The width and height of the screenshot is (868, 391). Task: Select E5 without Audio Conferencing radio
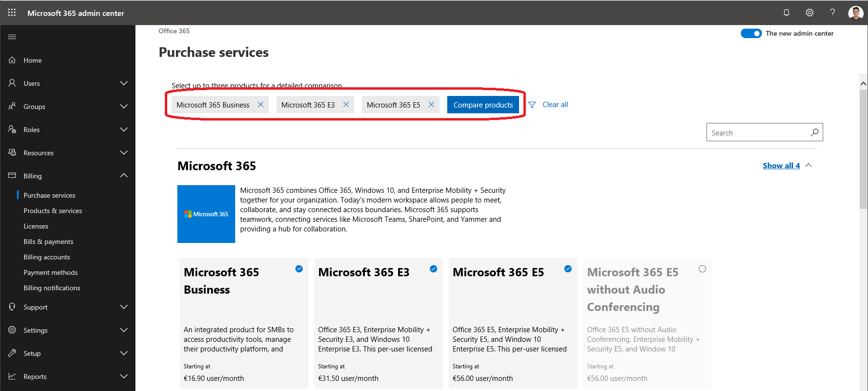[x=702, y=269]
